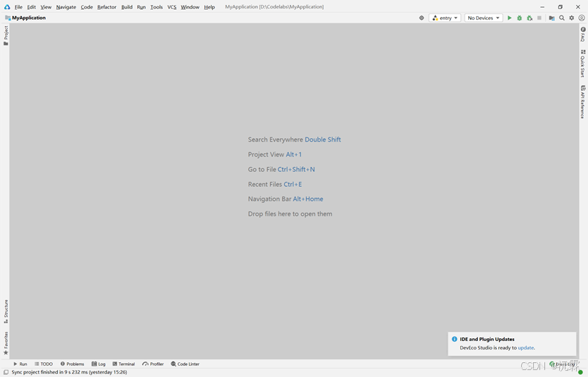Expand the No Devices dropdown
The height and width of the screenshot is (377, 588).
pyautogui.click(x=484, y=18)
